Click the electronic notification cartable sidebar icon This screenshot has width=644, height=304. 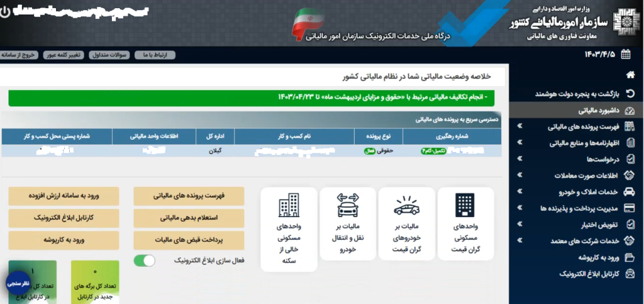(630, 274)
